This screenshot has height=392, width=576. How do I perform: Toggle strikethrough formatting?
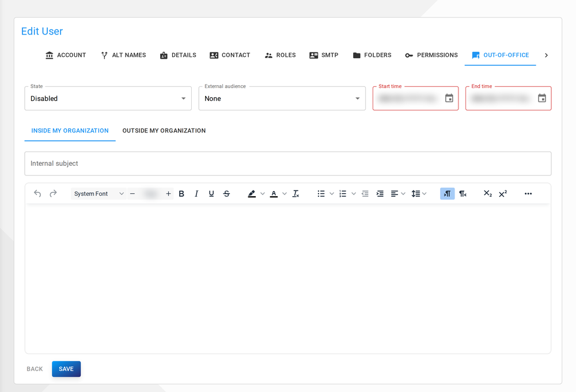coord(226,193)
